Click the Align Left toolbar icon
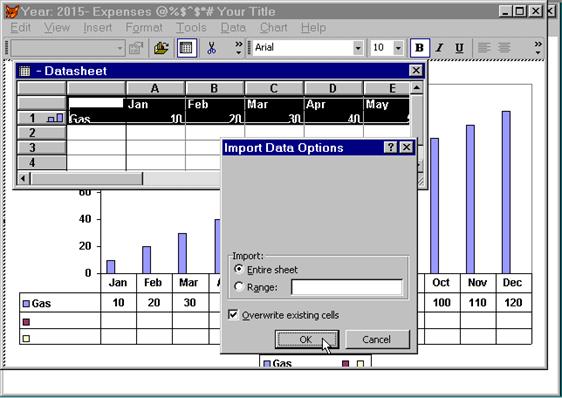The image size is (562, 398). point(484,48)
